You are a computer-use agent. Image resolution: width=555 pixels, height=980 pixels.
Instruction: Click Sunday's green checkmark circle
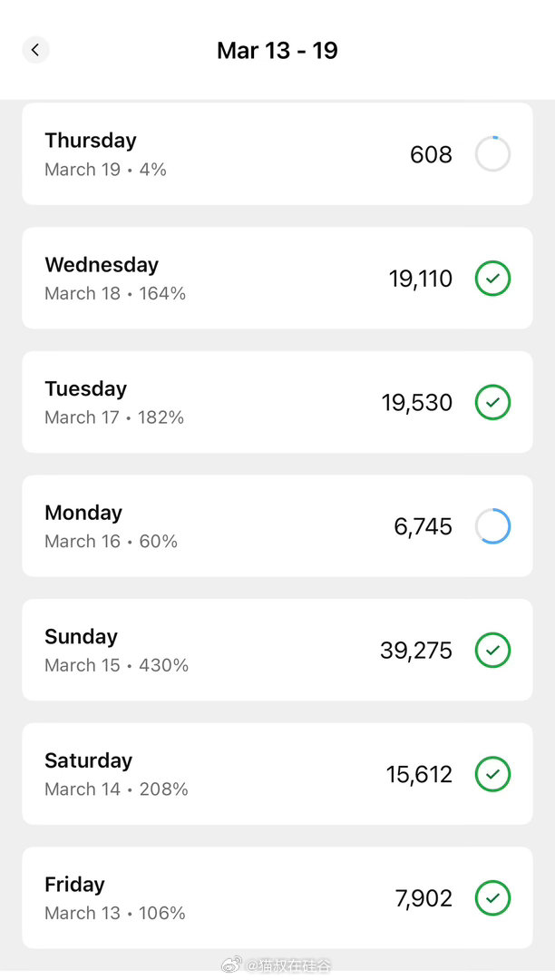(492, 650)
